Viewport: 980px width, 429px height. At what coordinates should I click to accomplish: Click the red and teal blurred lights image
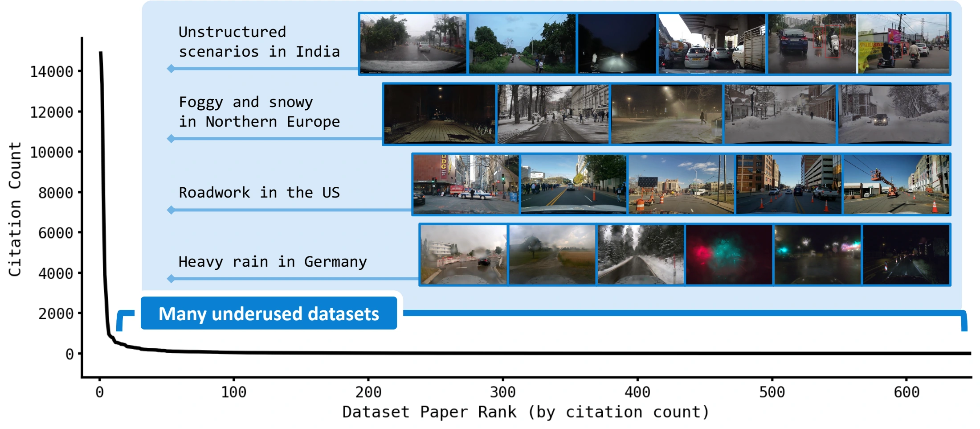click(729, 255)
